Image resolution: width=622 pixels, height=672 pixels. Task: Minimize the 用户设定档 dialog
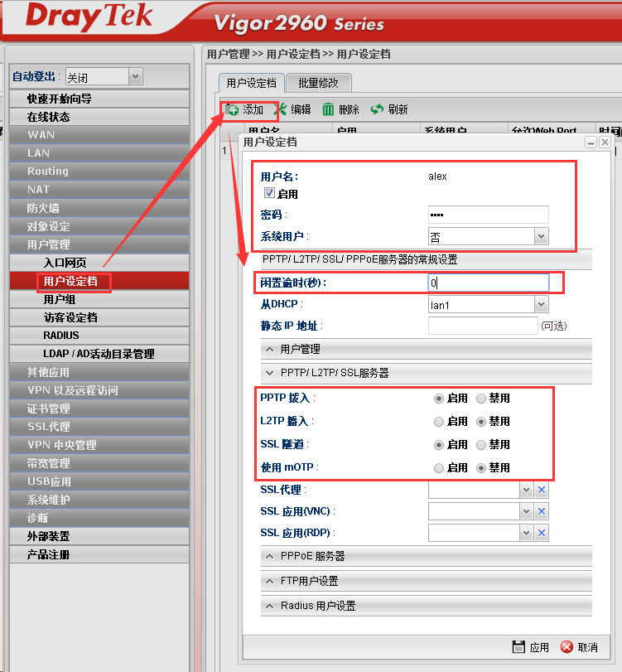pos(591,143)
